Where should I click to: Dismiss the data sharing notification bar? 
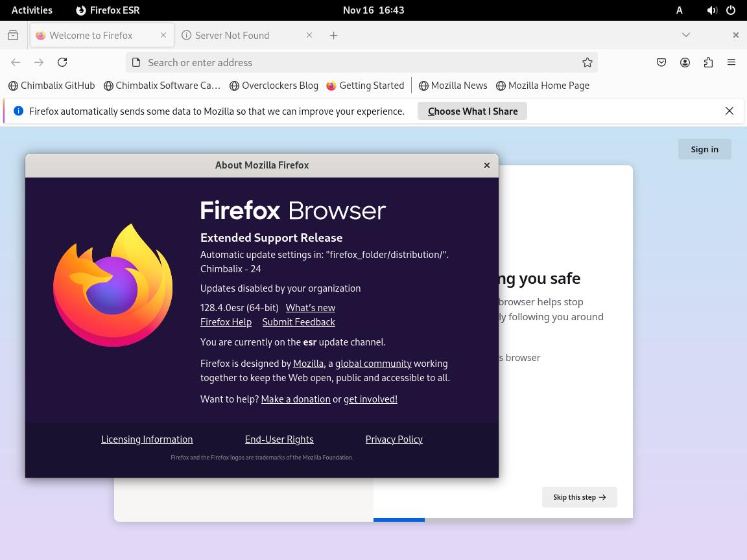(729, 111)
